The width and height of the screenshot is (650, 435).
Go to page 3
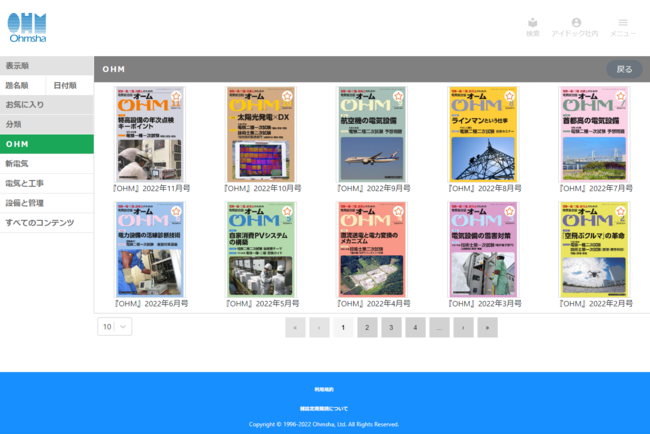pyautogui.click(x=391, y=328)
